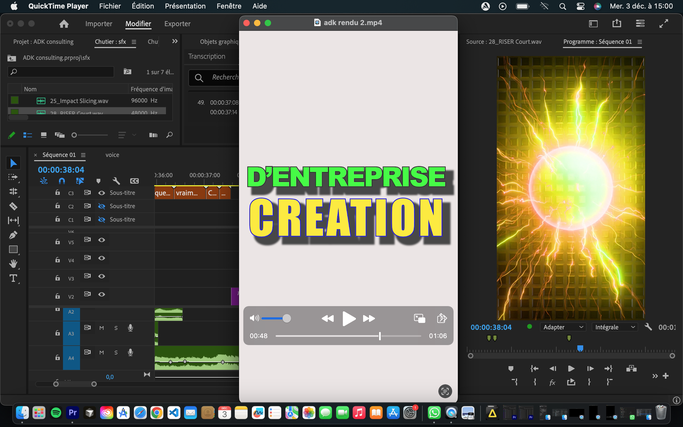The width and height of the screenshot is (683, 427).
Task: Toggle visibility of subtitle track C2
Action: tap(101, 206)
